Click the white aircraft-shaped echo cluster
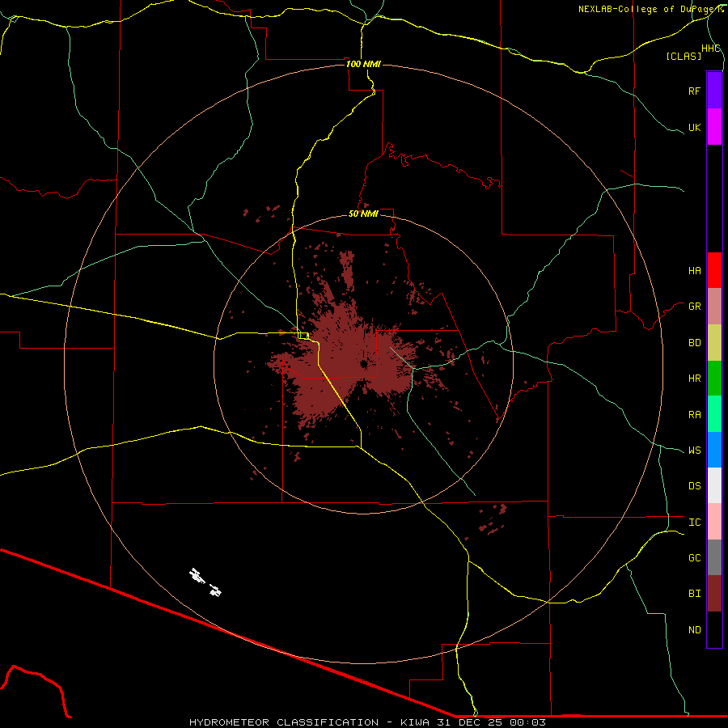The image size is (728, 728). (205, 582)
